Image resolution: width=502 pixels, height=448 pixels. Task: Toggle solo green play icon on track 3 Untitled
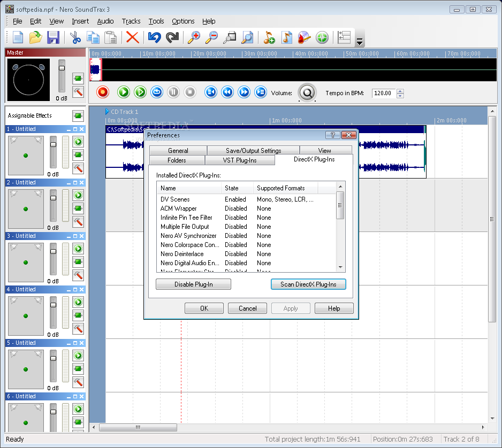(x=78, y=249)
